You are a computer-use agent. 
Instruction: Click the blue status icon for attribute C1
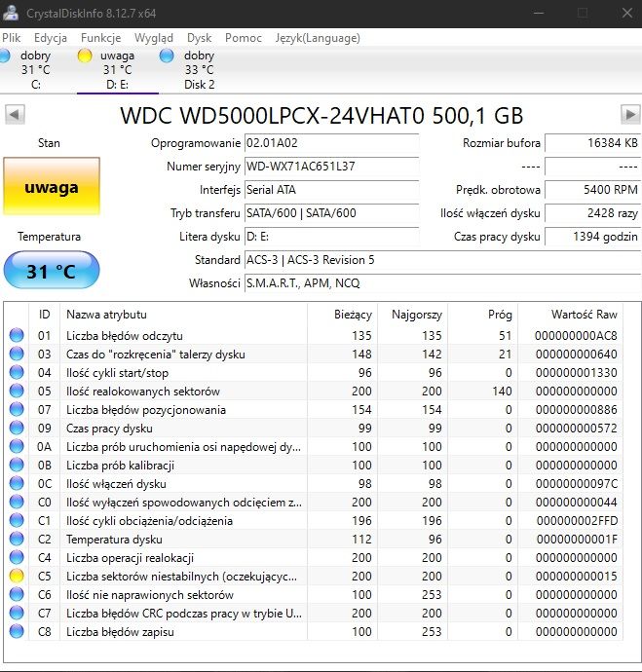17,520
